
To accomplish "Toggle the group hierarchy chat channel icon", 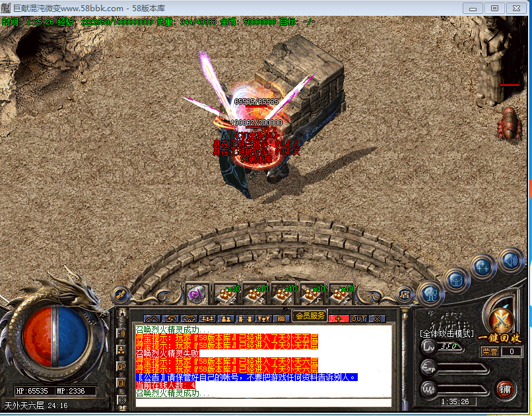I will pyautogui.click(x=121, y=350).
